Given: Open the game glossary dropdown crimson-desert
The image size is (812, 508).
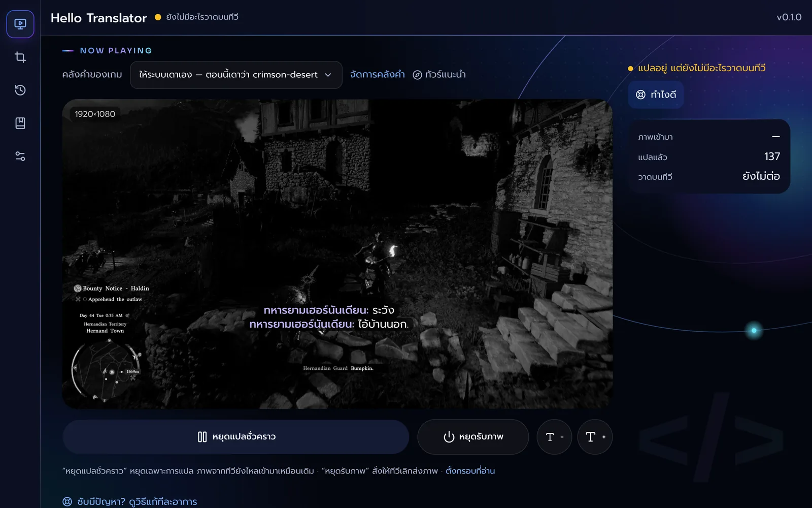Looking at the screenshot, I should (236, 75).
